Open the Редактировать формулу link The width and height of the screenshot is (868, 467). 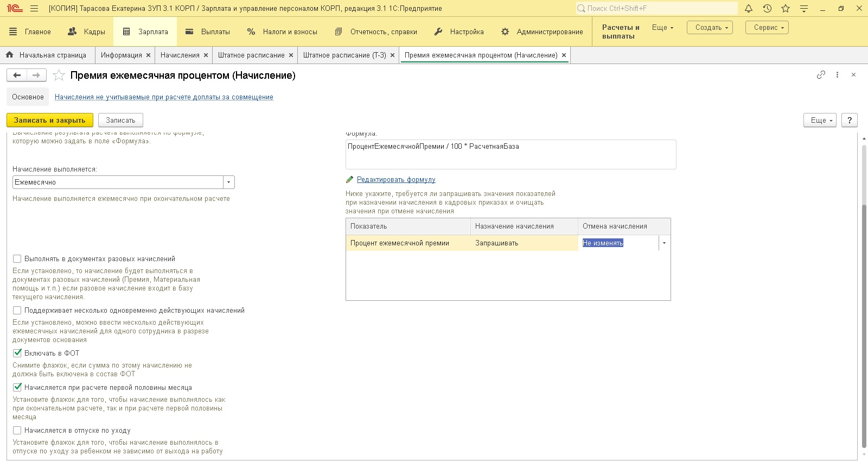click(396, 180)
